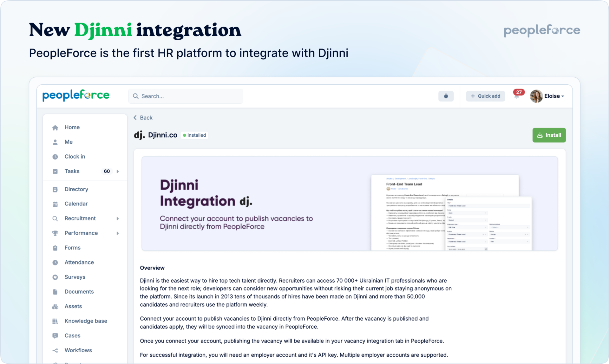Expand the Recruitment submenu arrow

point(118,218)
